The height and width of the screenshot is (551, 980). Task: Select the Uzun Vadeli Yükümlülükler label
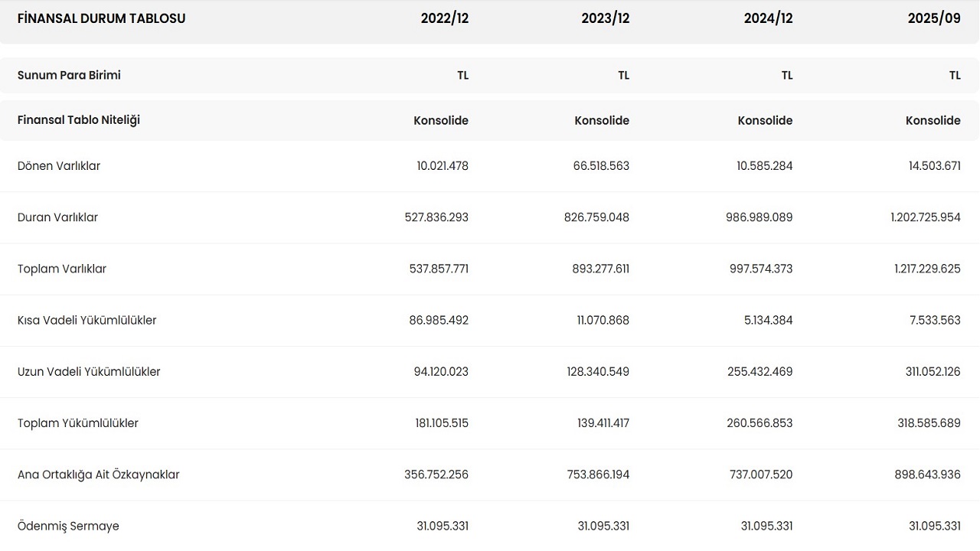pyautogui.click(x=89, y=372)
